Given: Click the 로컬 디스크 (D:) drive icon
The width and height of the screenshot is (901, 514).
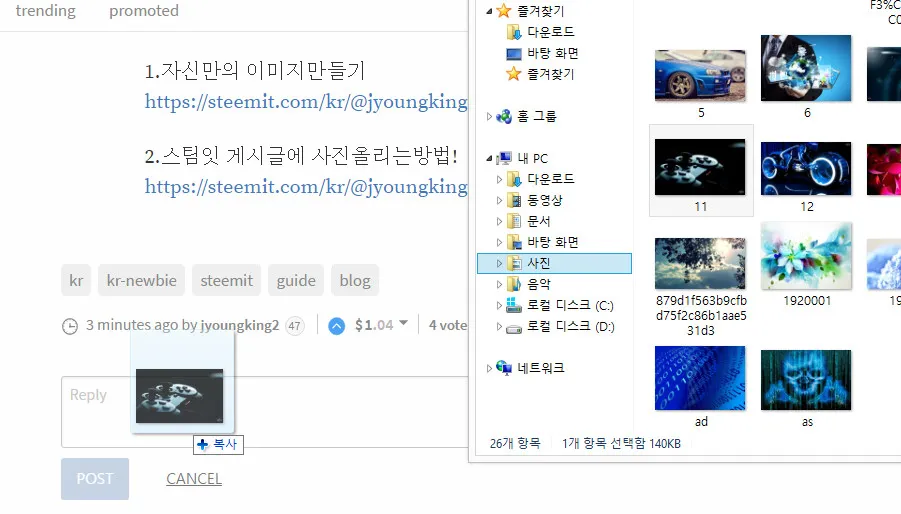Looking at the screenshot, I should pyautogui.click(x=513, y=328).
